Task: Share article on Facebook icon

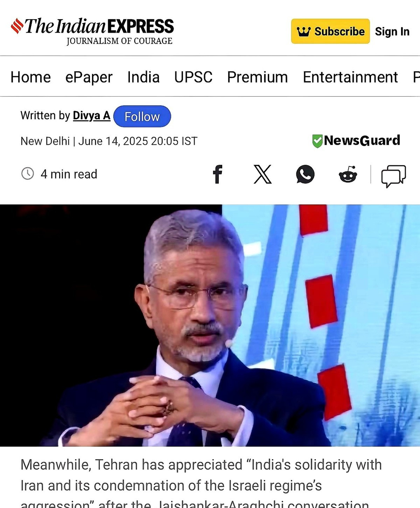Action: (217, 174)
